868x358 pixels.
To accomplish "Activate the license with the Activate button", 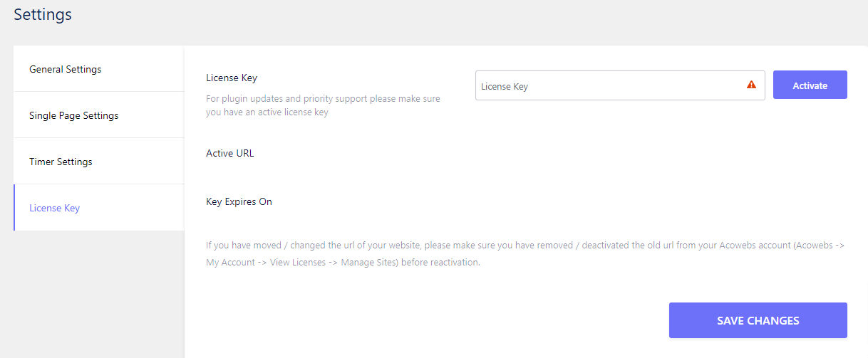I will (810, 85).
